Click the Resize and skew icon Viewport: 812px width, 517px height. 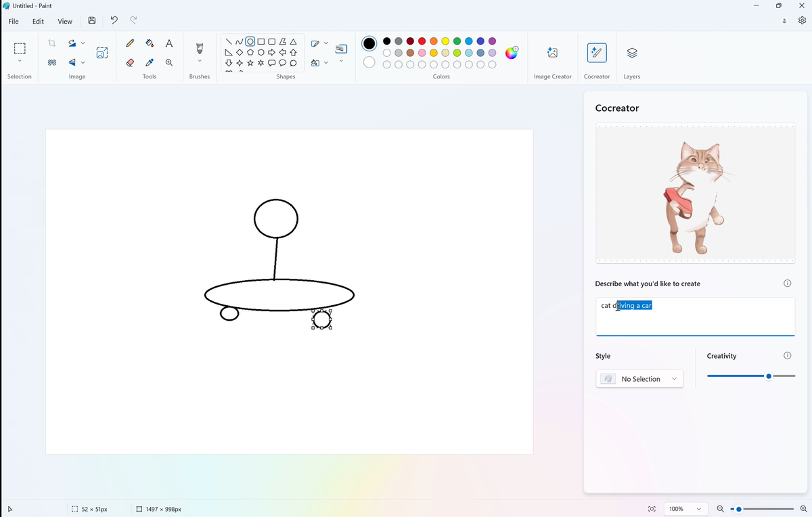click(x=101, y=52)
